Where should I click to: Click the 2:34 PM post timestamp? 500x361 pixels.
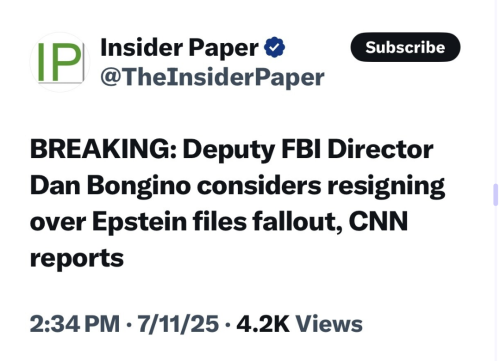[75, 324]
